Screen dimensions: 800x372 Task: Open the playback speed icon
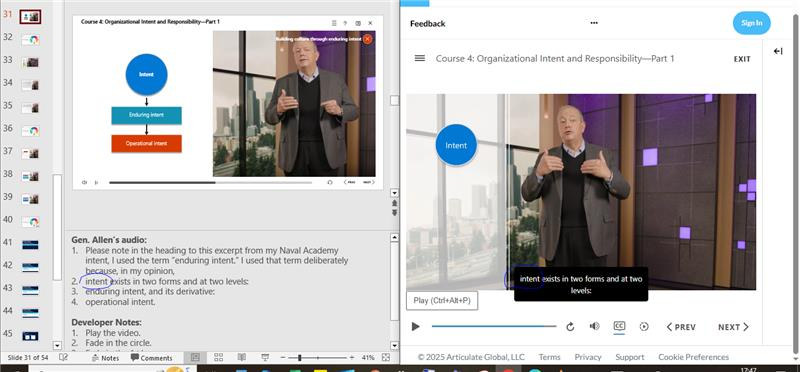pyautogui.click(x=644, y=327)
